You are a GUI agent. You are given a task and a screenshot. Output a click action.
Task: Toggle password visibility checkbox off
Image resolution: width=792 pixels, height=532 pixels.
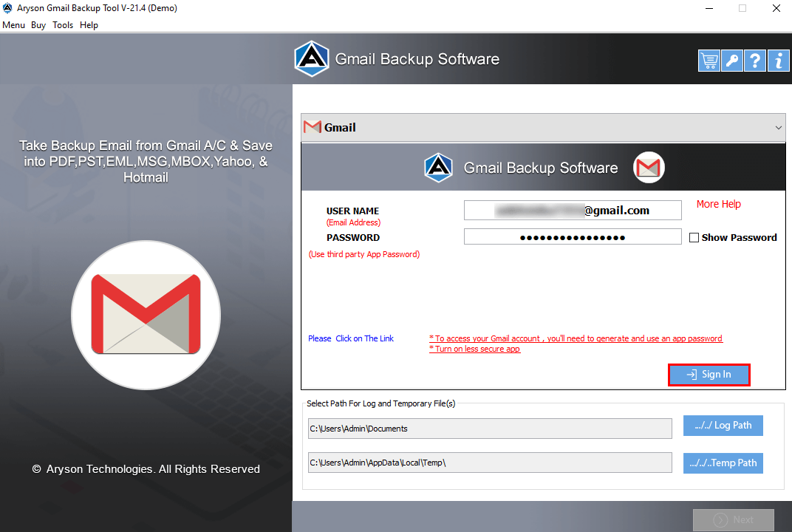(x=693, y=237)
